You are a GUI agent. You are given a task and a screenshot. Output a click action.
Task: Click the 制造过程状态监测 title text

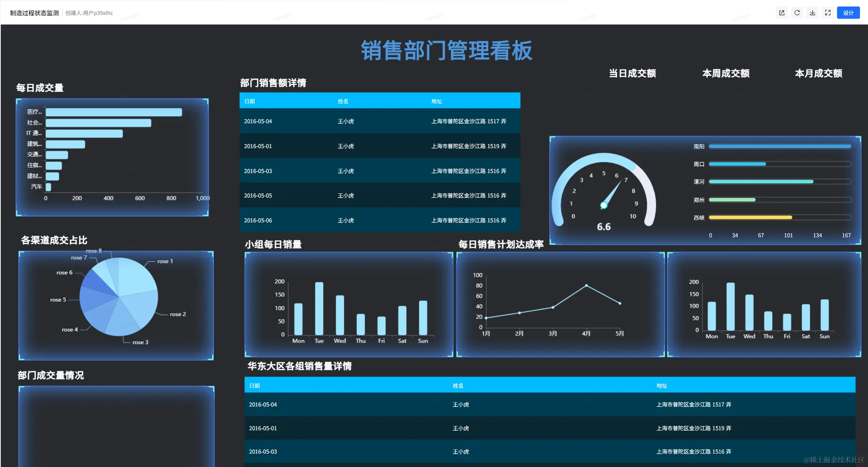click(34, 13)
